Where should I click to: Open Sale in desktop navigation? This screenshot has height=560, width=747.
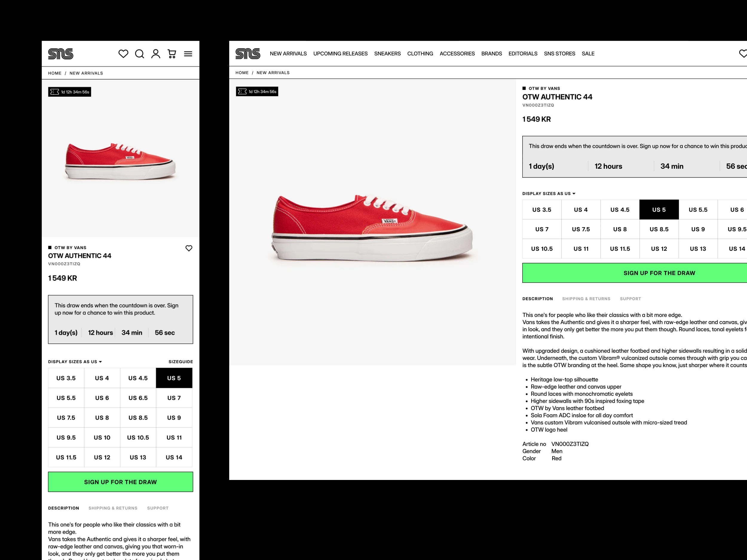click(x=588, y=54)
